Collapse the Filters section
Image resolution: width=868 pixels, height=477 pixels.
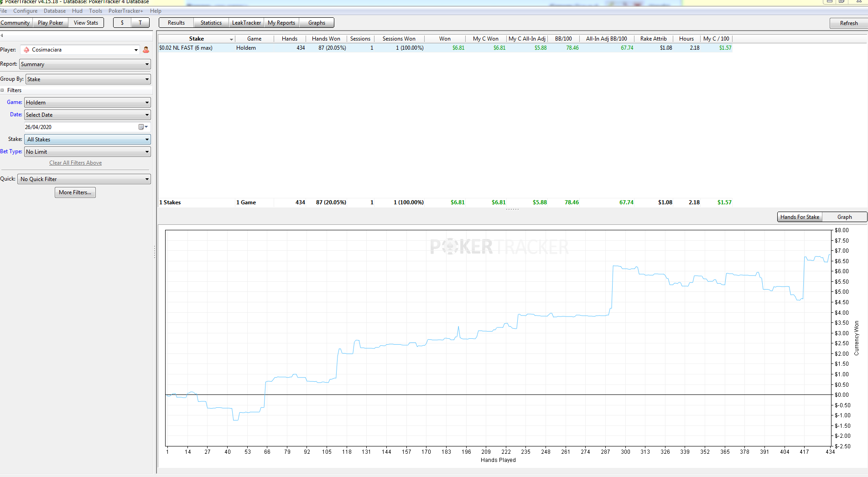click(x=2, y=90)
